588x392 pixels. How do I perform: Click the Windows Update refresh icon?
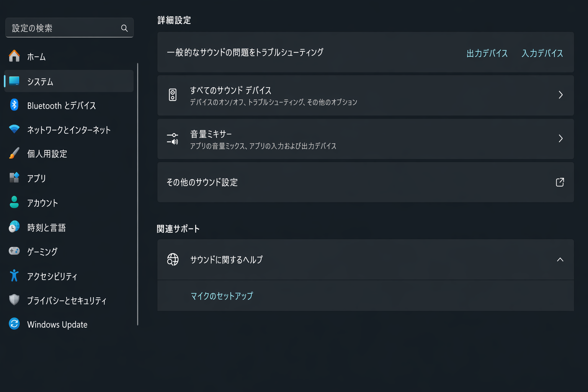(x=14, y=324)
